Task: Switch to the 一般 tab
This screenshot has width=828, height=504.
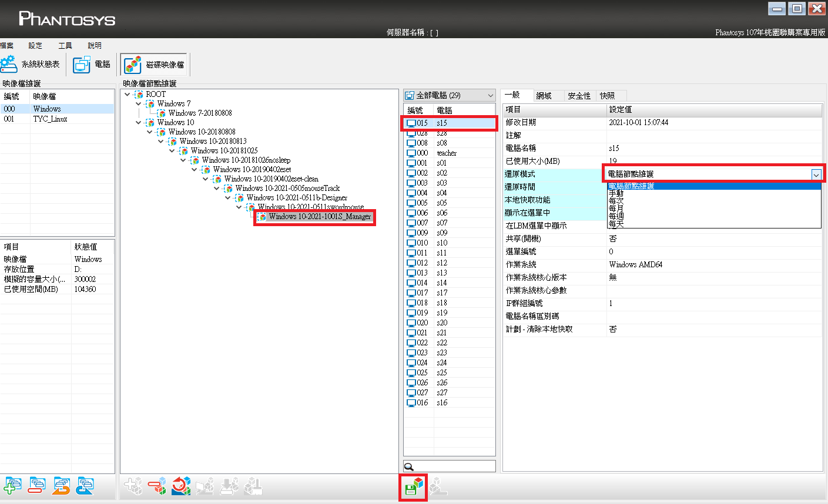Action: coord(517,95)
